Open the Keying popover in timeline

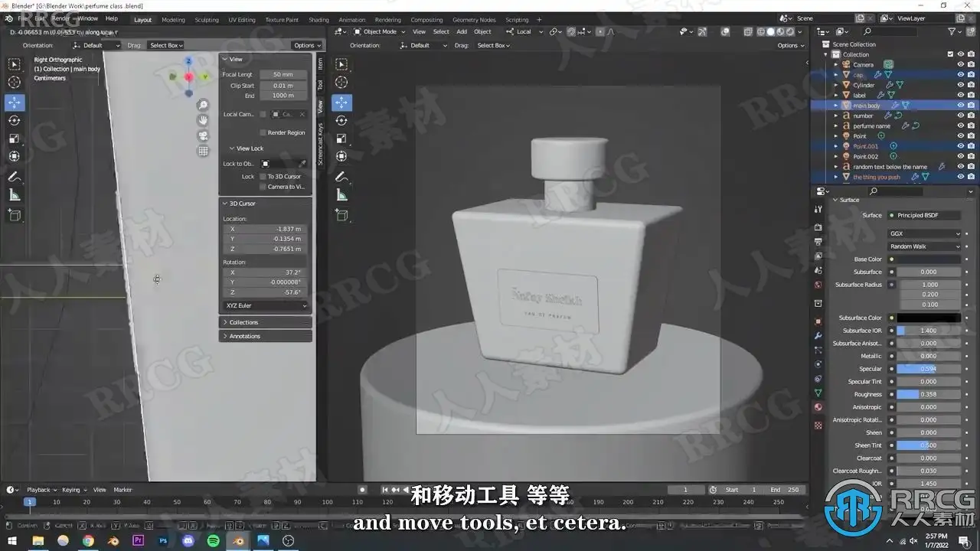click(x=73, y=490)
